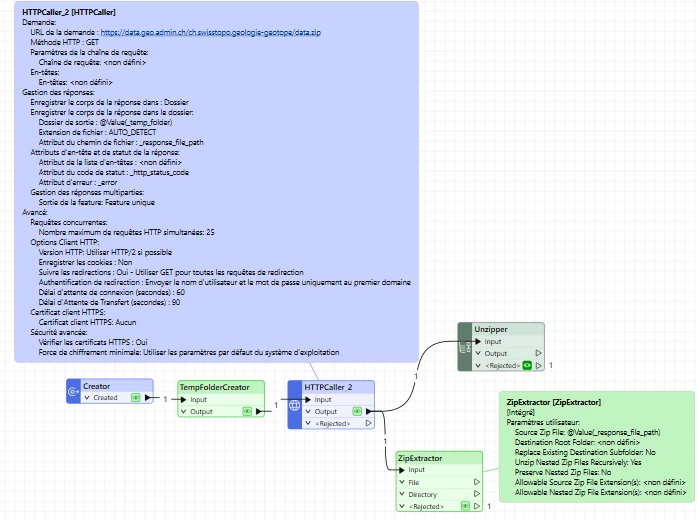Image resolution: width=697 pixels, height=520 pixels.
Task: Click 'Certificat client HTTPS: Aucun' line
Action: click(88, 322)
